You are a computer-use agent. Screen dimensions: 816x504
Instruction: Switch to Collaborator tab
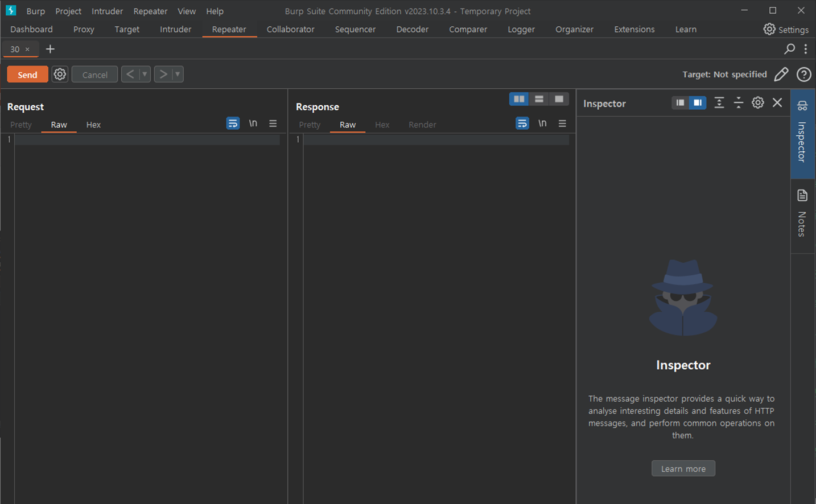tap(290, 29)
